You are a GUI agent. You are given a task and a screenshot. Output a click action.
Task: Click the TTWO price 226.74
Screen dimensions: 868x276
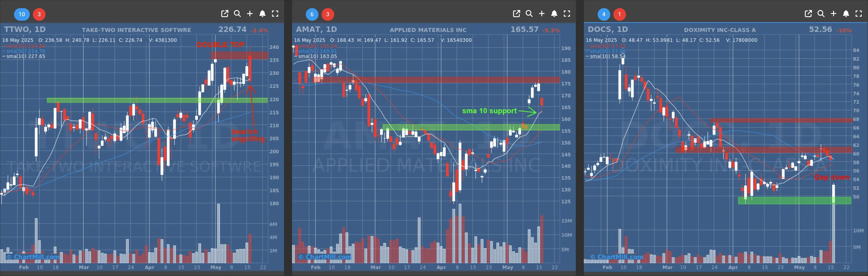[232, 29]
